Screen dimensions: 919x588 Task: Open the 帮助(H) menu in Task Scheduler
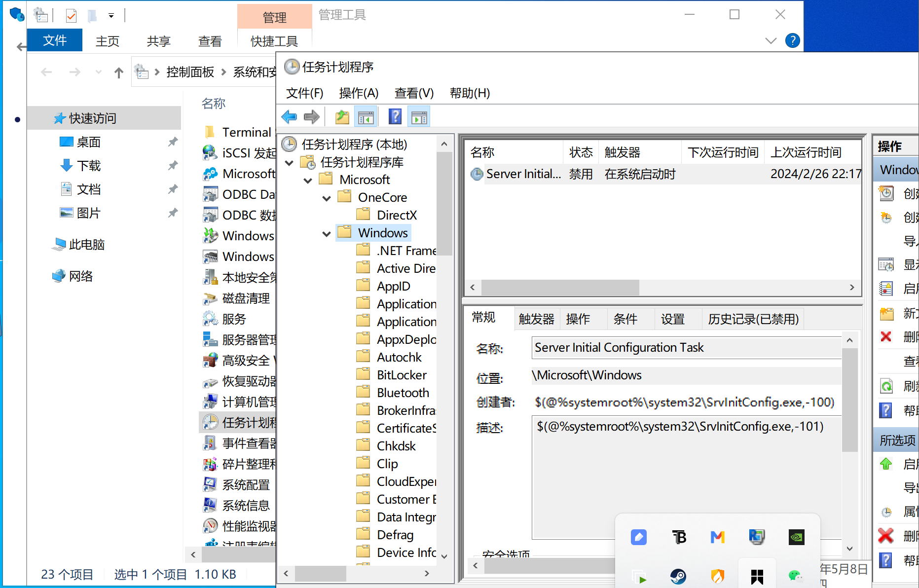(470, 93)
